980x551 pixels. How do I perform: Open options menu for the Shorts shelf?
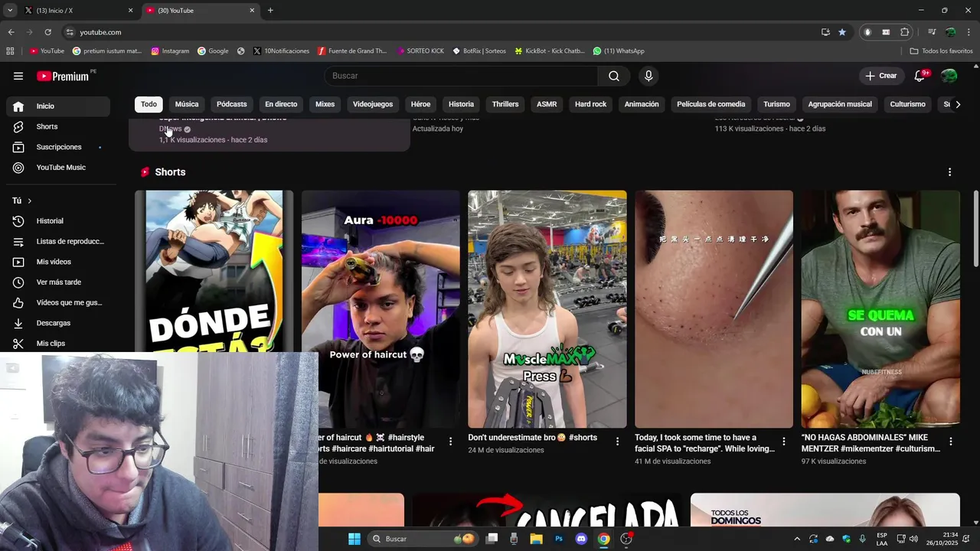(x=949, y=172)
